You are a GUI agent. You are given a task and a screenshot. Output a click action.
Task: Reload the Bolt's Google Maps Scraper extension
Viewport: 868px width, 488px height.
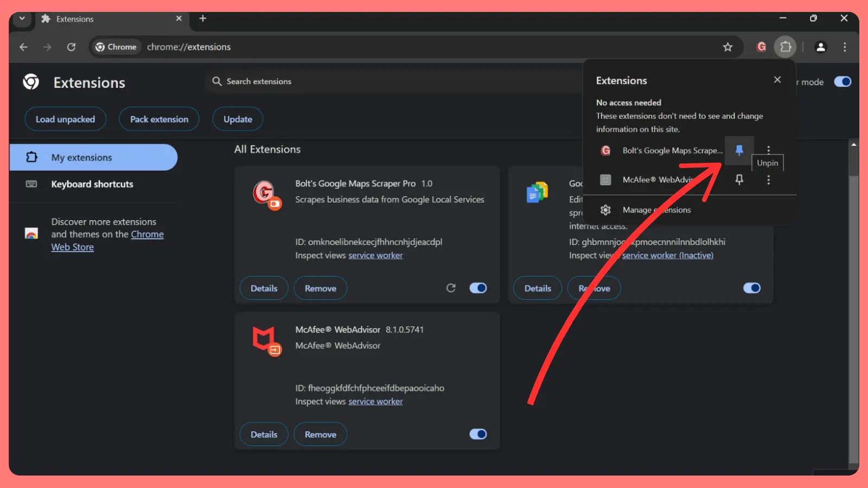451,288
